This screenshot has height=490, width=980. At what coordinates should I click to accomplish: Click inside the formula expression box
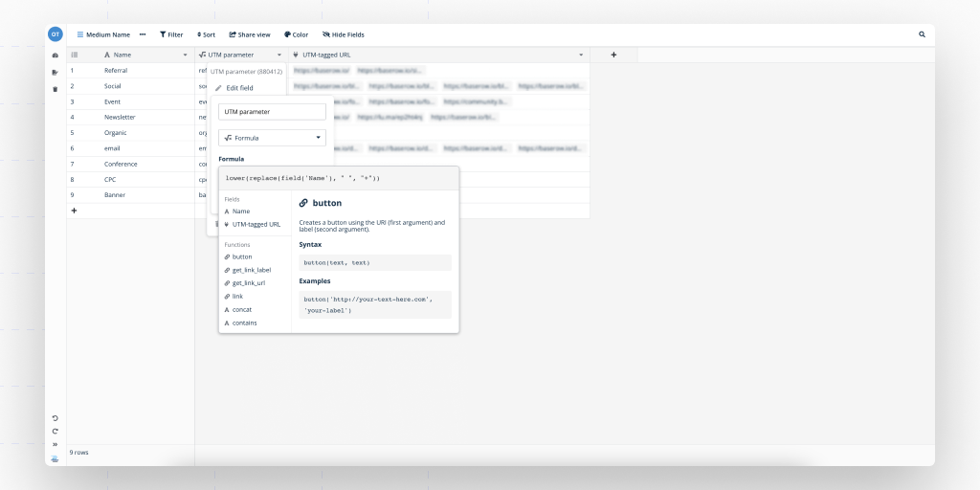tap(339, 178)
